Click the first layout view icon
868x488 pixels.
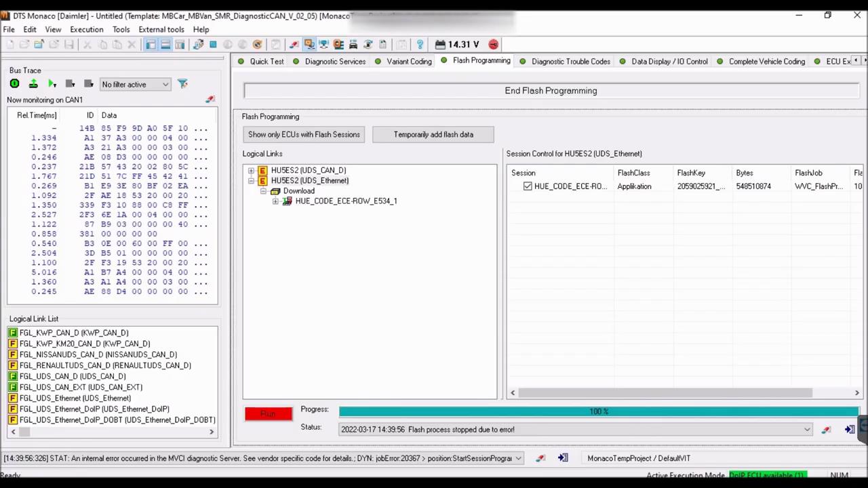151,45
